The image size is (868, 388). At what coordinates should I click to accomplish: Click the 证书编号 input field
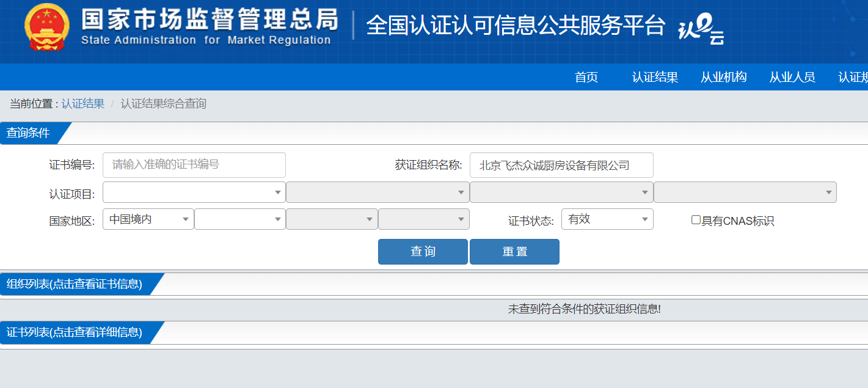point(194,165)
